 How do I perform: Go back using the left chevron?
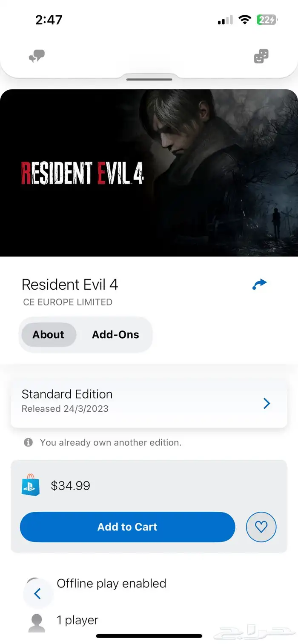coord(37,593)
